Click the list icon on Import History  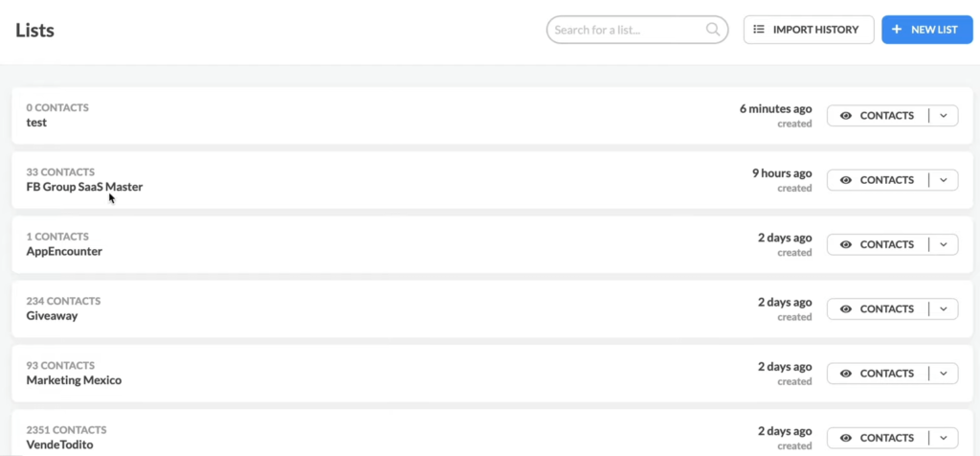[759, 30]
